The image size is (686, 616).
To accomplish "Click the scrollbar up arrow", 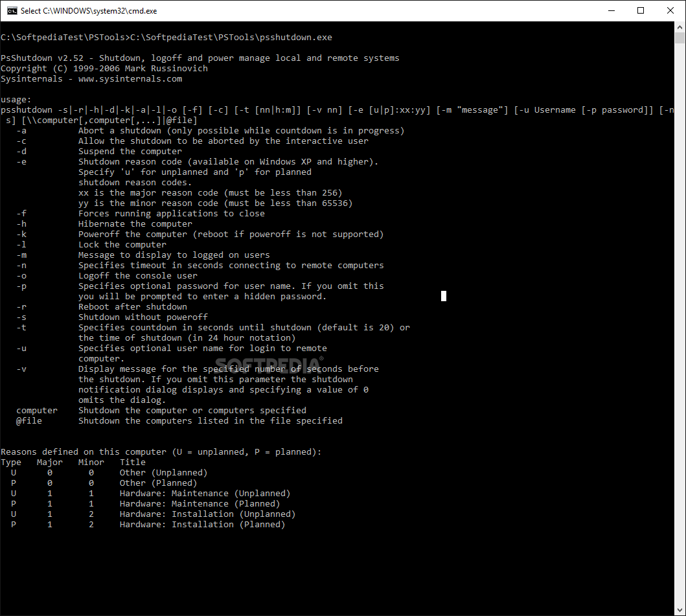I will coord(680,27).
